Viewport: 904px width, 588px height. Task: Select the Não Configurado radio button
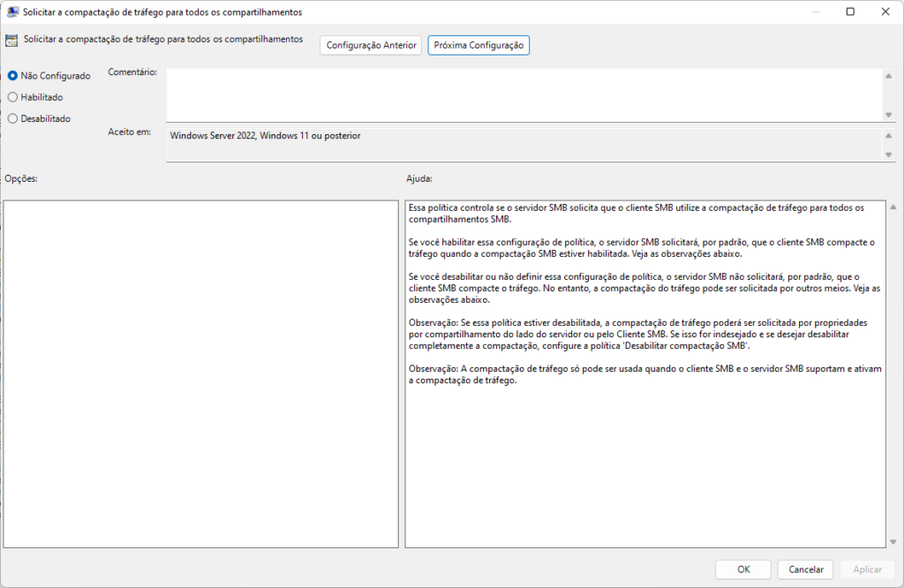[x=12, y=76]
